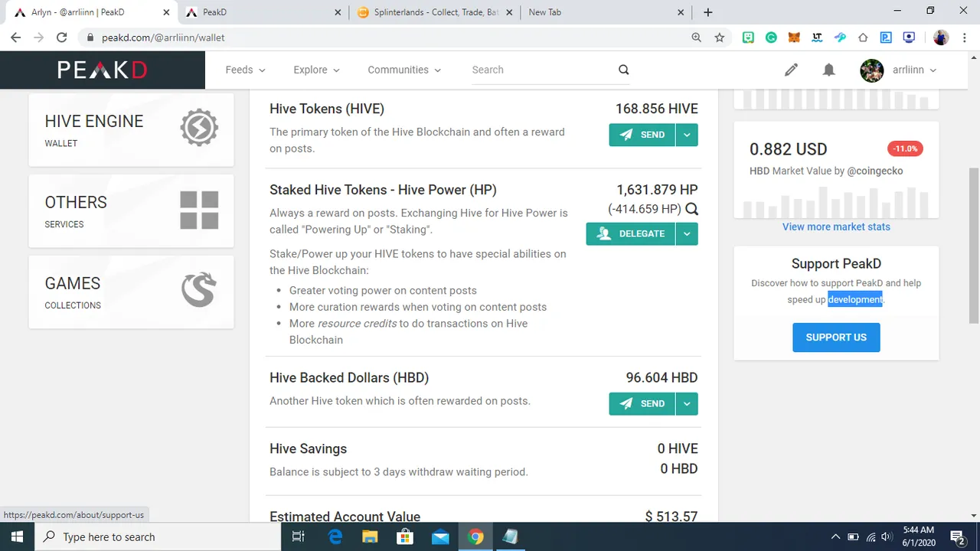Click the zoom magnifier icon in address bar
Image resolution: width=980 pixels, height=551 pixels.
[x=697, y=37]
